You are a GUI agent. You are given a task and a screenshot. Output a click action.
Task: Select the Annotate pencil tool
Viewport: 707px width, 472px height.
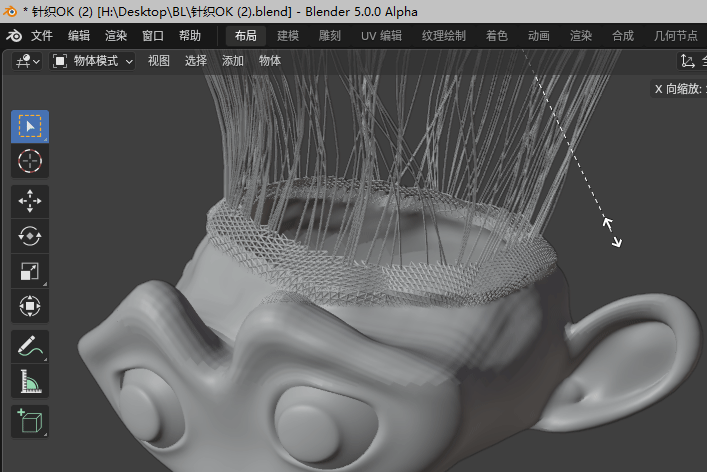(30, 347)
